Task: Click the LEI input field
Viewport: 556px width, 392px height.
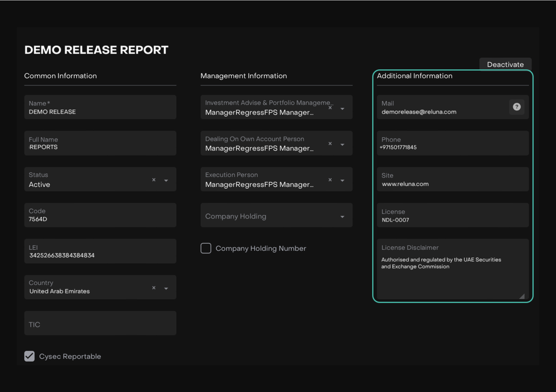Action: 100,251
